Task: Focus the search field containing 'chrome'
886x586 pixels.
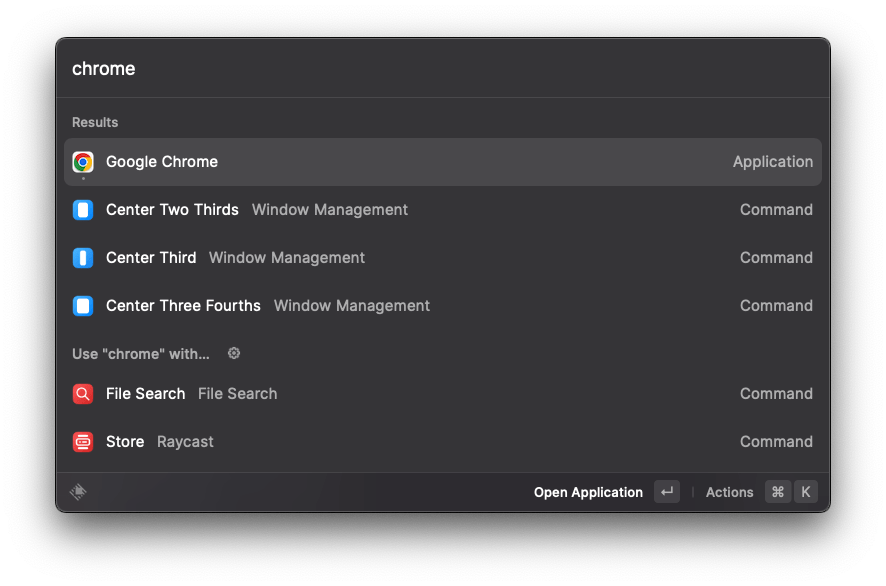Action: click(x=442, y=68)
